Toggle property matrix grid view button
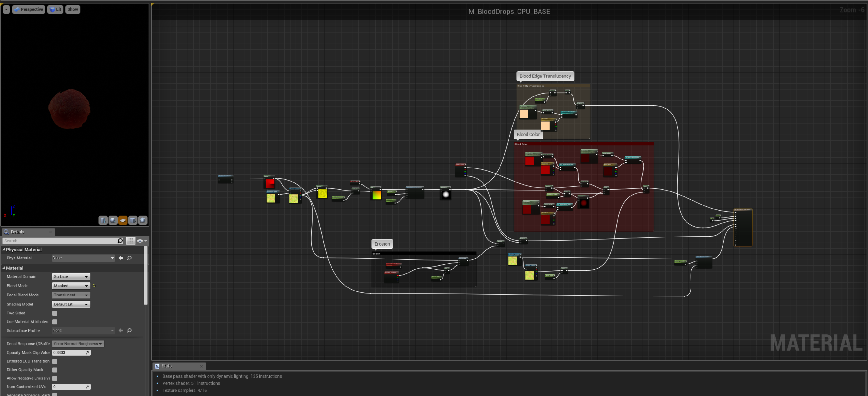 point(131,241)
